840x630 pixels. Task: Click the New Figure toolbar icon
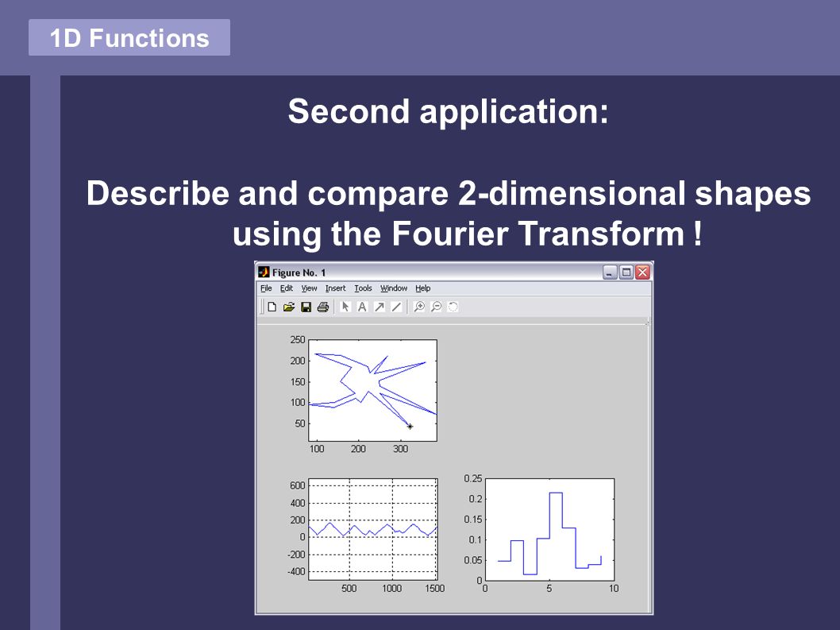(x=272, y=307)
